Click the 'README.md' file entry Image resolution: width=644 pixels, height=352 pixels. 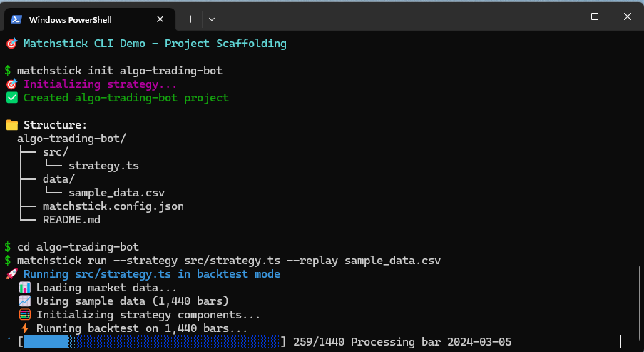click(71, 220)
